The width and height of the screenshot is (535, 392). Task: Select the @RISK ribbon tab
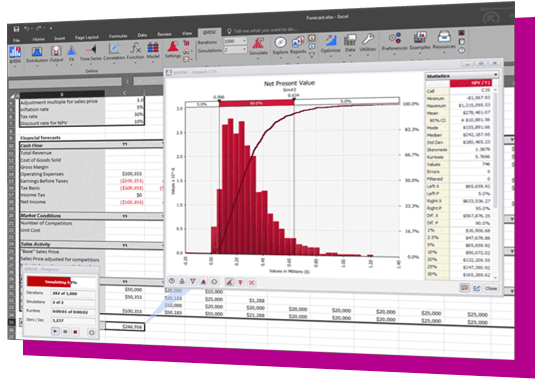(x=209, y=33)
